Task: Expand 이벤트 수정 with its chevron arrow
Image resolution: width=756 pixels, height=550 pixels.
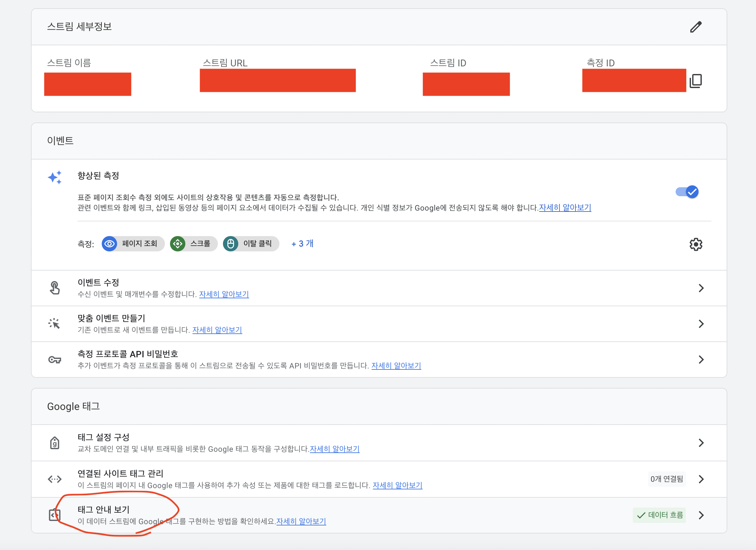Action: (701, 288)
